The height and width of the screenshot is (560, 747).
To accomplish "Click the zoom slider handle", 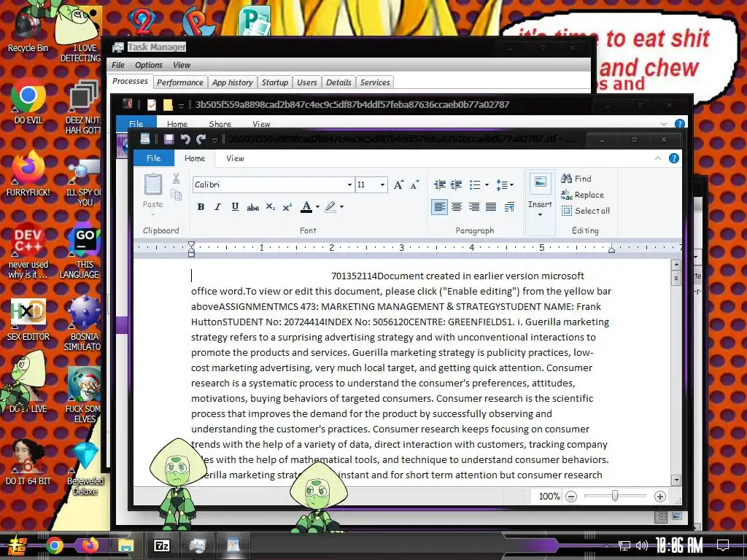I will (x=615, y=496).
